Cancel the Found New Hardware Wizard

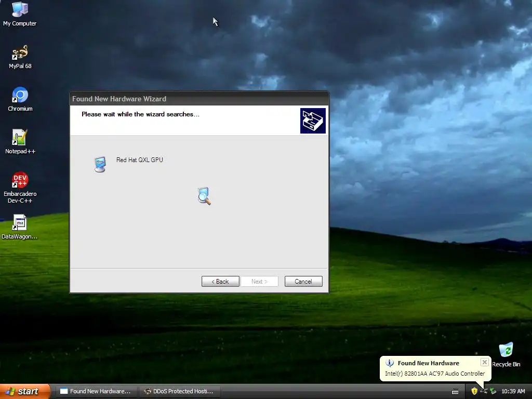tap(303, 281)
